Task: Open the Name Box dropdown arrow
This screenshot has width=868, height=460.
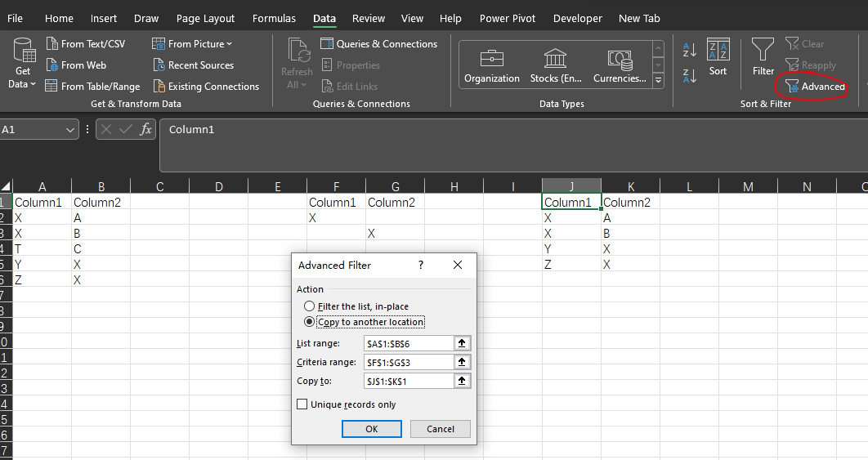Action: (x=70, y=130)
